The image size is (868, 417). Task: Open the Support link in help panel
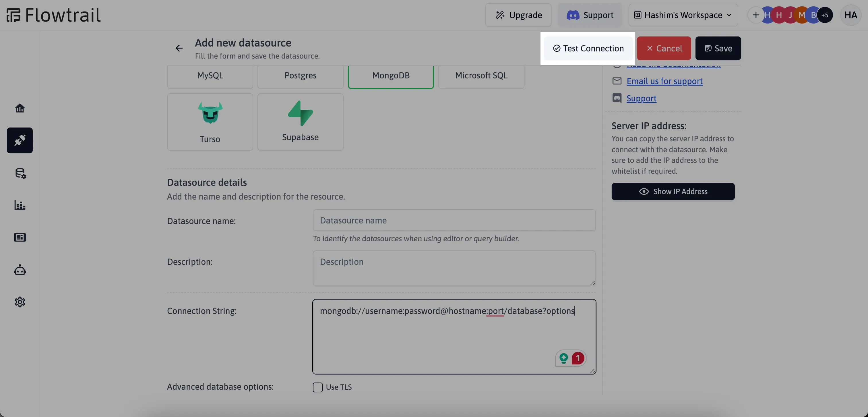[641, 99]
